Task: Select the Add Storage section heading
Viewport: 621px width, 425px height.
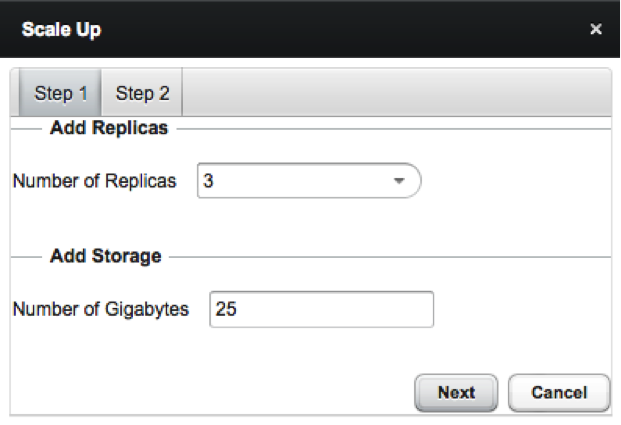Action: 105,257
